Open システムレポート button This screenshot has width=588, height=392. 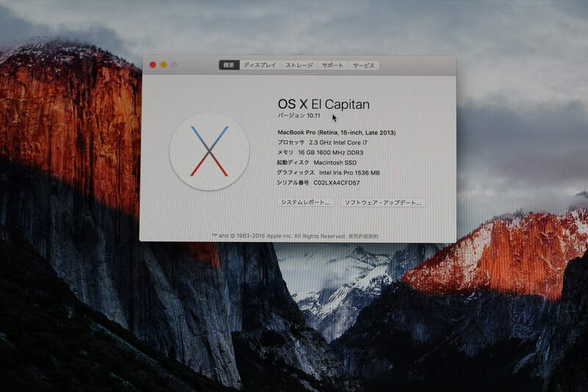(x=306, y=202)
